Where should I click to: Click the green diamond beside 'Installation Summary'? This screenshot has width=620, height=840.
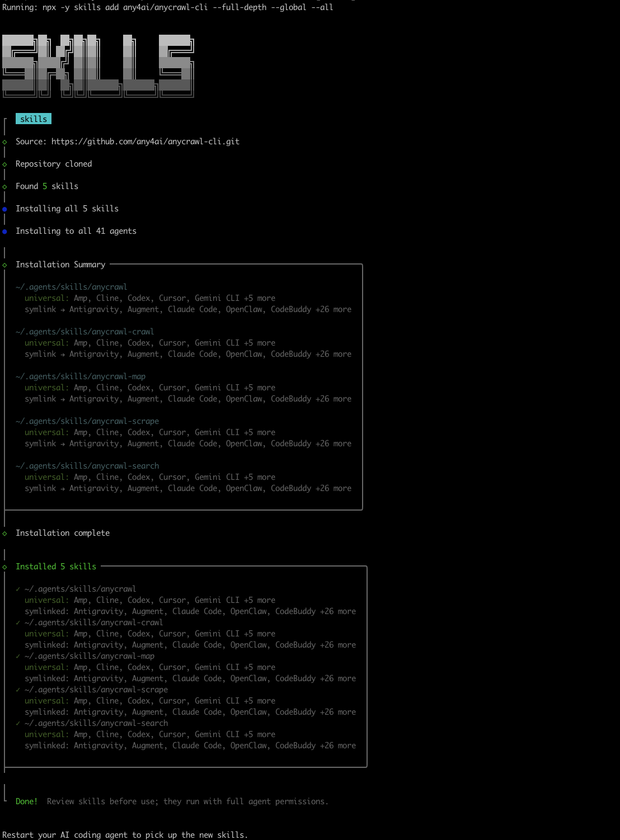coord(4,265)
